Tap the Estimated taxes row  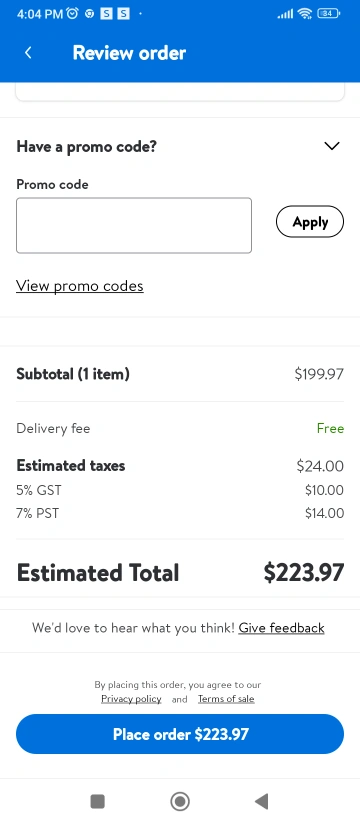click(180, 466)
